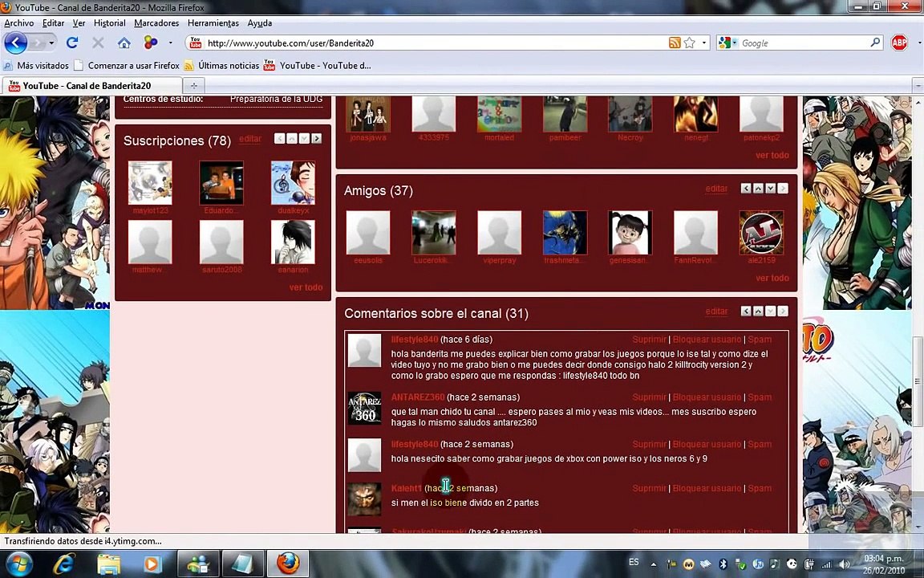Click editar link in Suscripciones
Image resolution: width=924 pixels, height=578 pixels.
pyautogui.click(x=250, y=139)
